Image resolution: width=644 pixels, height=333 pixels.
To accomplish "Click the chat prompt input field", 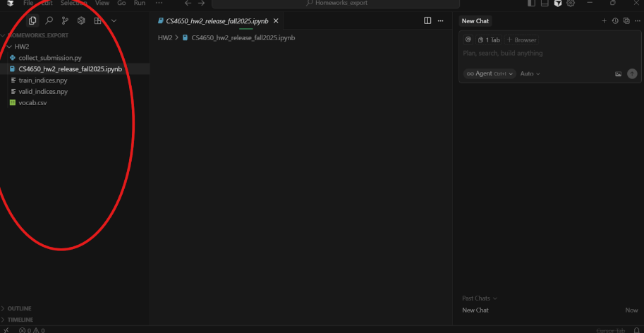I will tap(549, 54).
